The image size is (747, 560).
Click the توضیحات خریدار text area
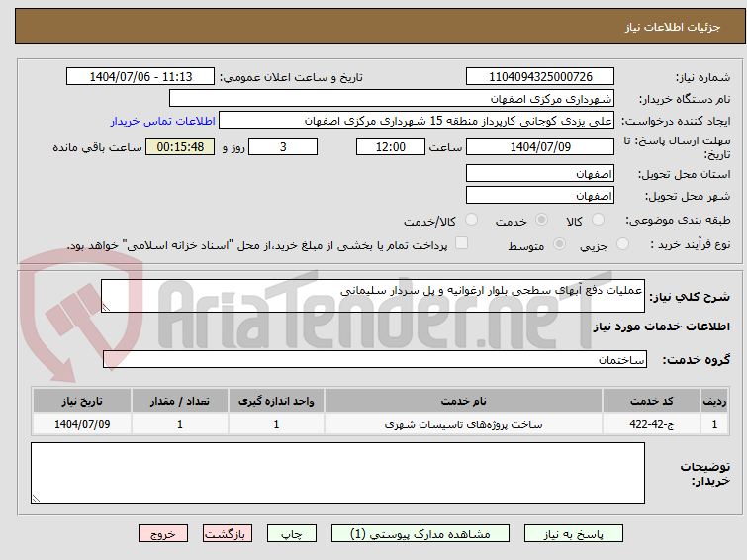[x=337, y=473]
